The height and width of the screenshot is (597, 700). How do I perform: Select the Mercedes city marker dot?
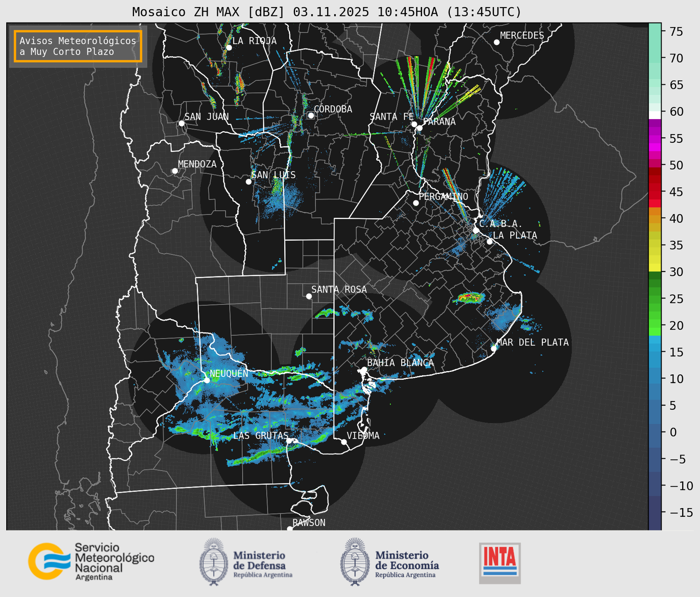point(496,42)
